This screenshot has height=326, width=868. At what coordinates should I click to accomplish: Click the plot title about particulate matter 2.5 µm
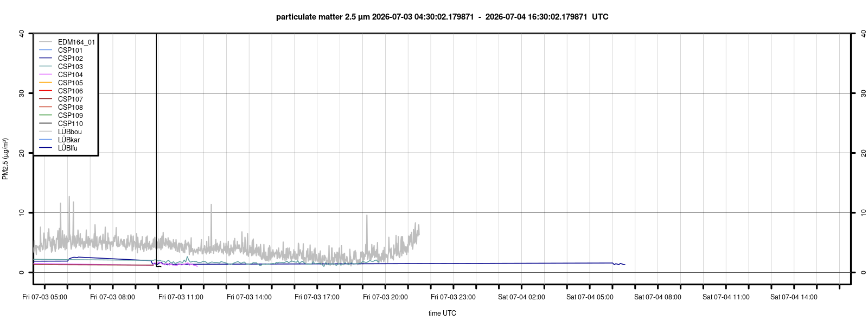coord(442,17)
